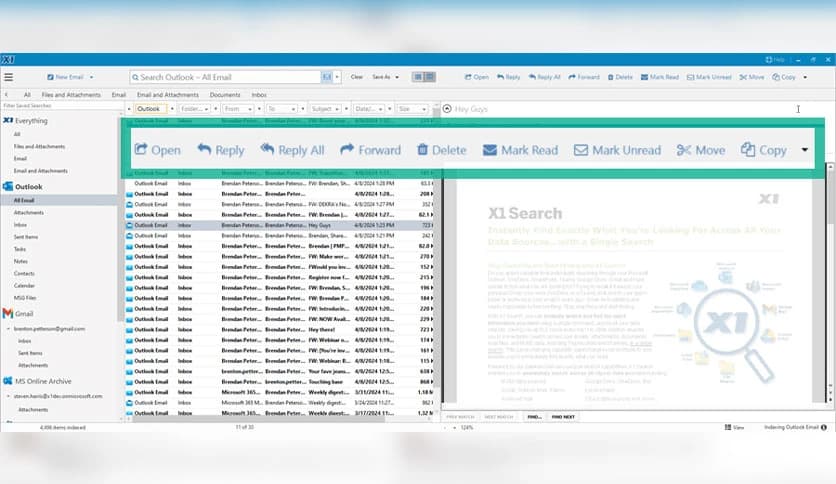Switch to the Email and Attachments tab

coord(167,95)
